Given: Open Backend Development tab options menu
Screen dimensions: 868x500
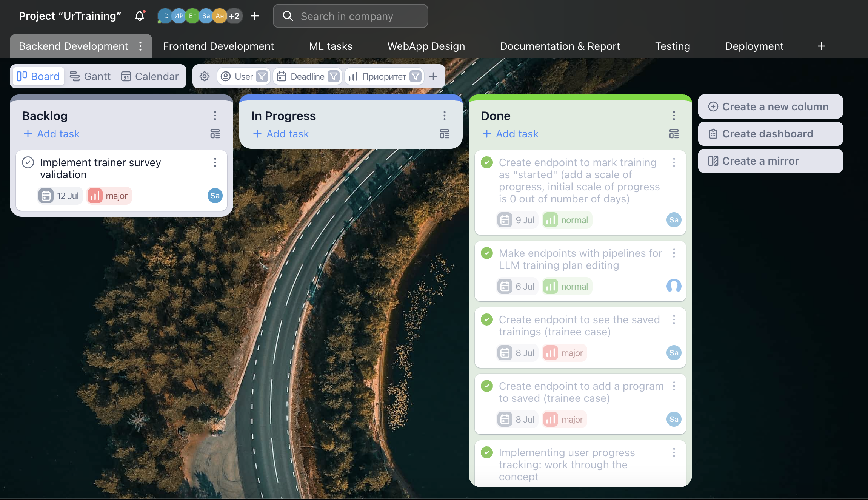Looking at the screenshot, I should (x=140, y=46).
